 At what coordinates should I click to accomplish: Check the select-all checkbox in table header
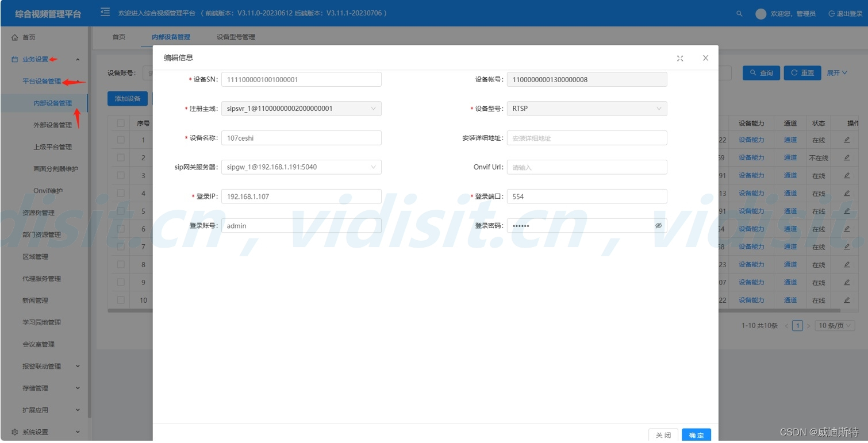coord(121,123)
